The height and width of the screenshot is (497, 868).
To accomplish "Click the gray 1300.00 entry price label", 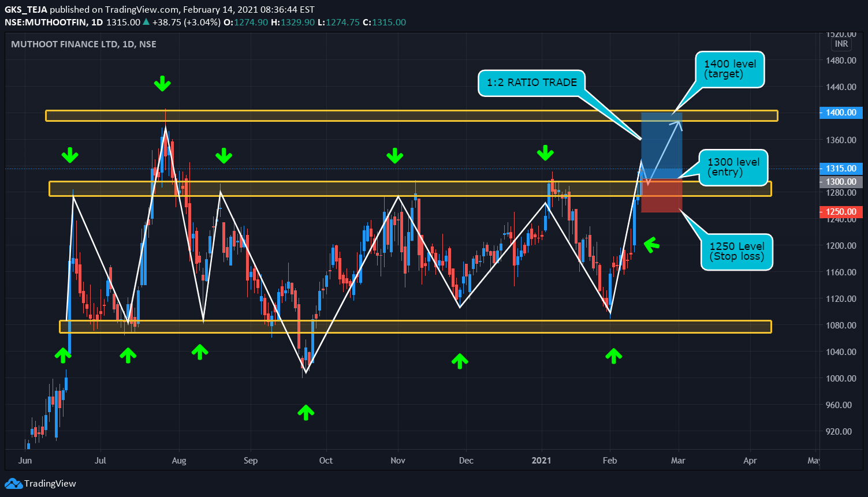I will tap(840, 182).
